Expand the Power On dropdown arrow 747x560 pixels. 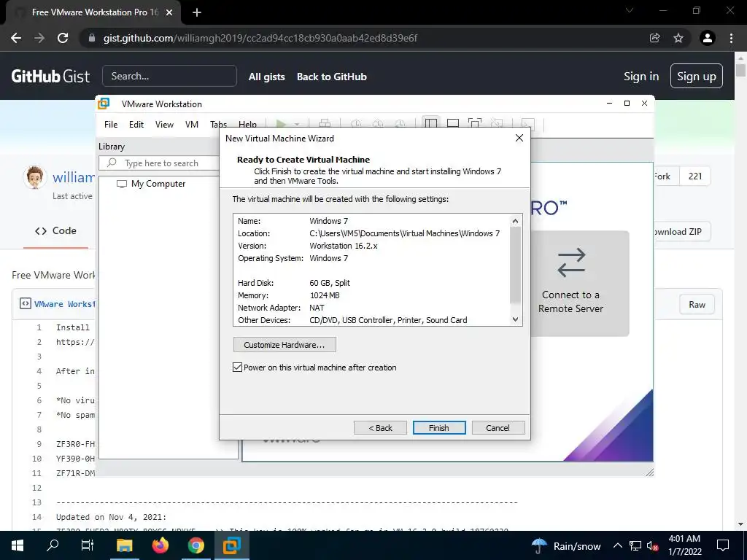click(x=297, y=124)
